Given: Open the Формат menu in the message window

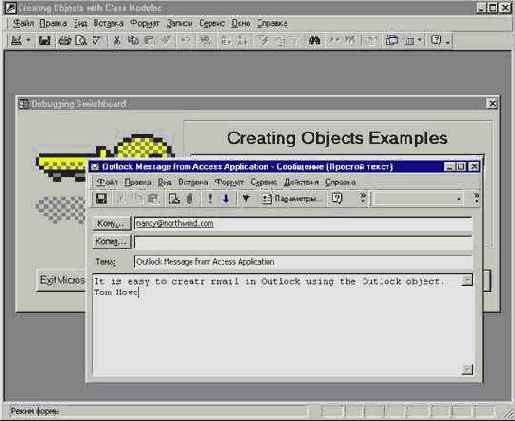Looking at the screenshot, I should tap(229, 182).
